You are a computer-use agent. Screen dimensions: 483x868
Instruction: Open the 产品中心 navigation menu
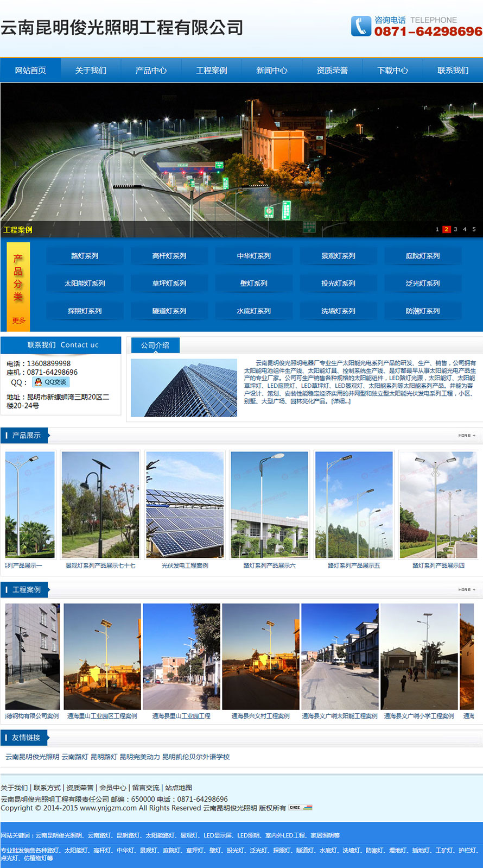click(x=151, y=71)
